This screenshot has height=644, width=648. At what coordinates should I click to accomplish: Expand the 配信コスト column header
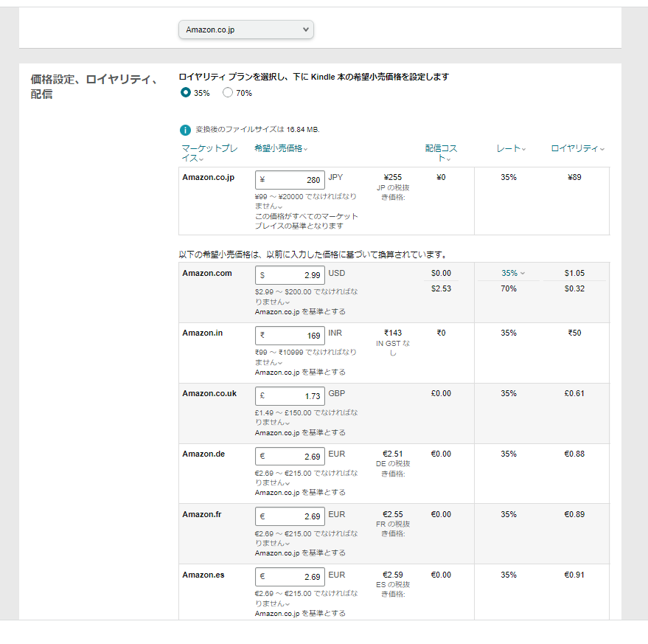pyautogui.click(x=441, y=153)
